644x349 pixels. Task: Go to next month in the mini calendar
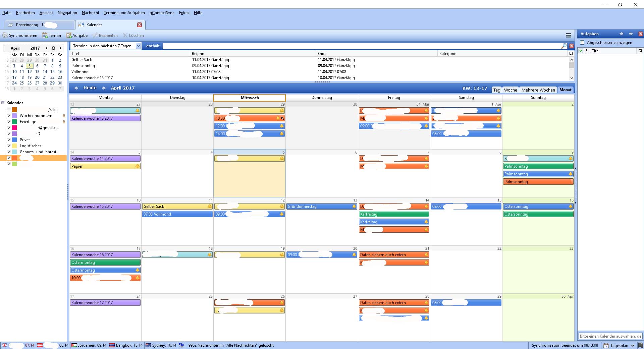pyautogui.click(x=60, y=48)
